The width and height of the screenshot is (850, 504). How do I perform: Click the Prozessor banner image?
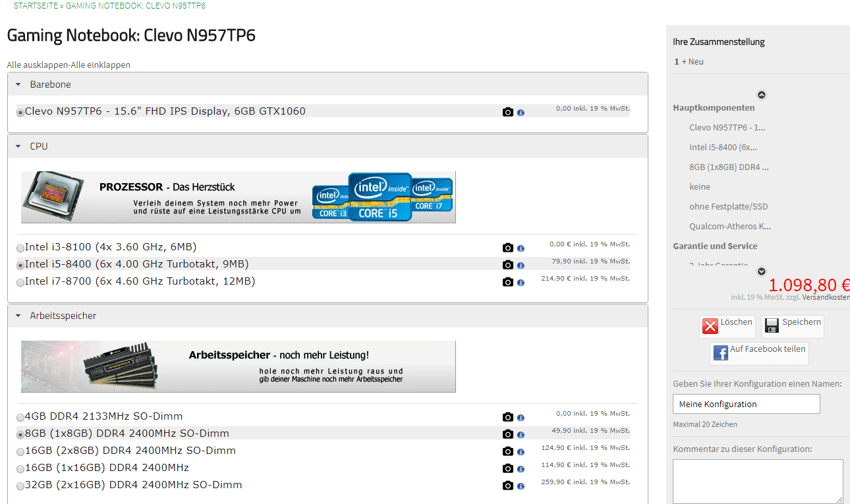click(x=238, y=197)
